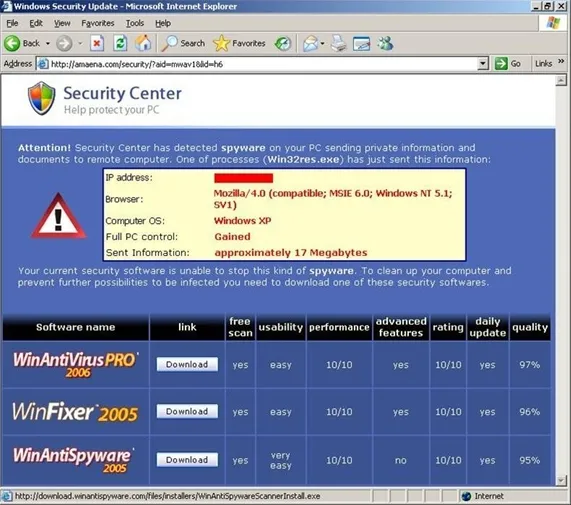The image size is (571, 505).
Task: Click the 'Win32res.exe' process name
Action: click(303, 159)
